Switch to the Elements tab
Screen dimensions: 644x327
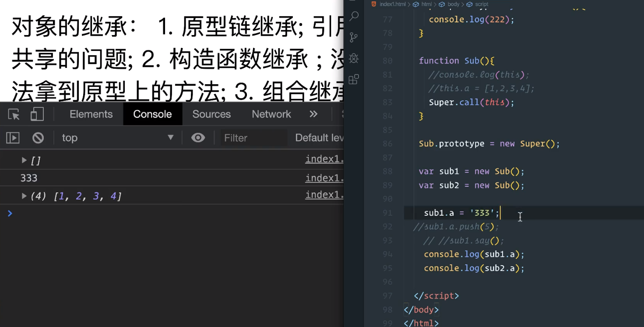[x=91, y=114]
